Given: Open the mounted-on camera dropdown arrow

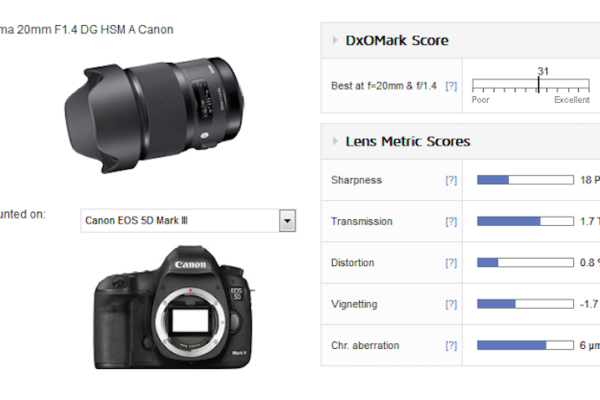Looking at the screenshot, I should (287, 221).
